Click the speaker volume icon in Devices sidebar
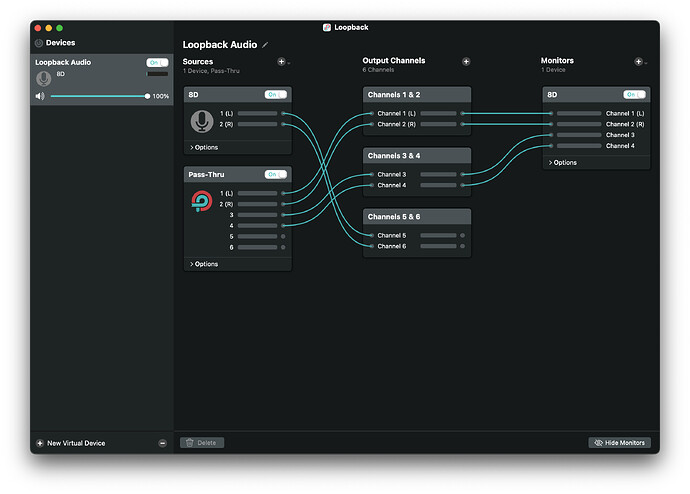Image resolution: width=690 pixels, height=494 pixels. click(40, 96)
